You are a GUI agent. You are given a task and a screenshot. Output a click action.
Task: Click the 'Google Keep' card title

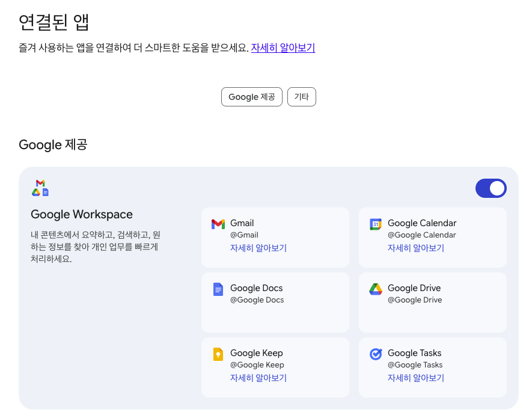257,353
